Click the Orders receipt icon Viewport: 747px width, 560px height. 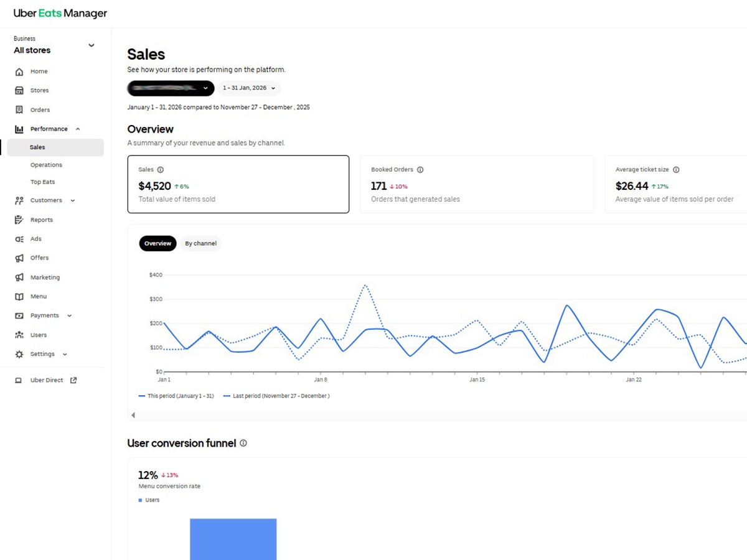click(19, 110)
